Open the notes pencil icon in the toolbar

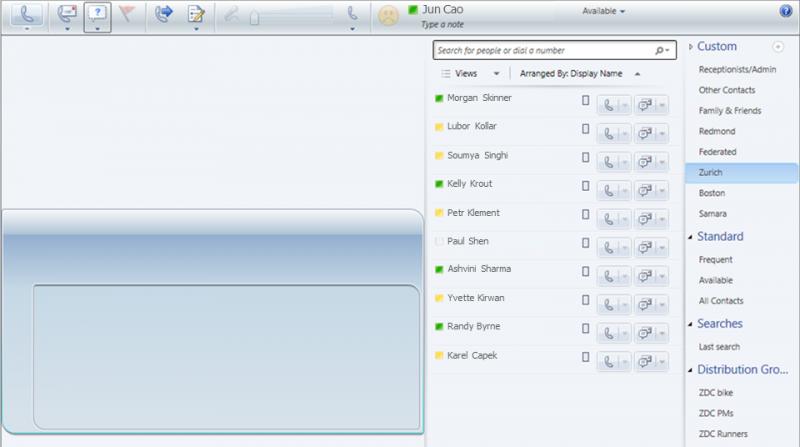coord(196,14)
